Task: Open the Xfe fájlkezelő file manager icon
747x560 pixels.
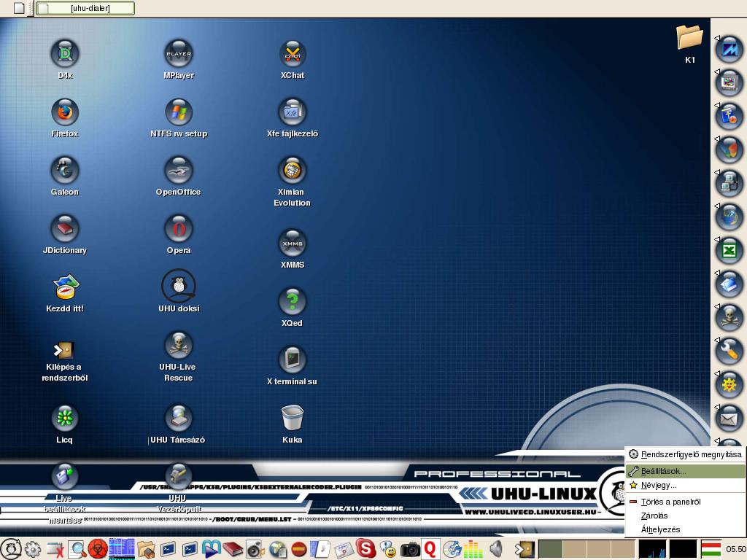Action: click(x=293, y=112)
